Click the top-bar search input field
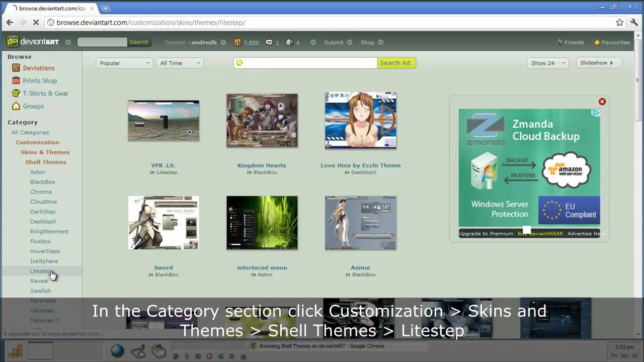The width and height of the screenshot is (644, 362). click(x=102, y=42)
